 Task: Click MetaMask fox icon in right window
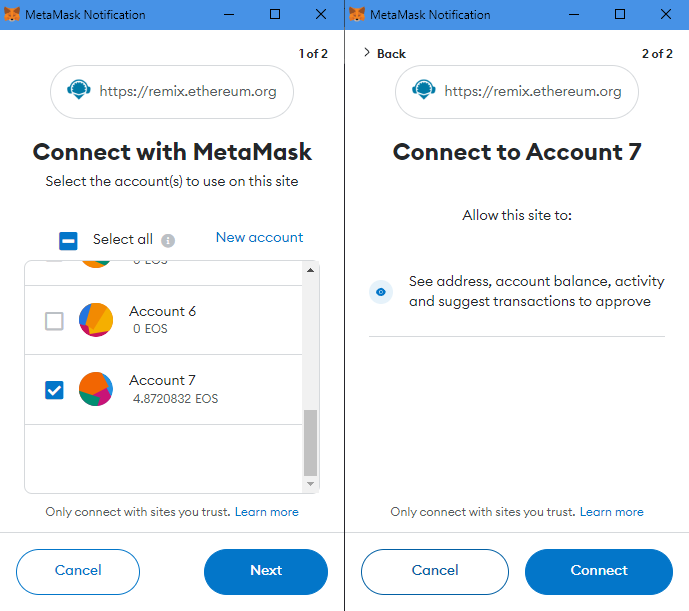(357, 15)
